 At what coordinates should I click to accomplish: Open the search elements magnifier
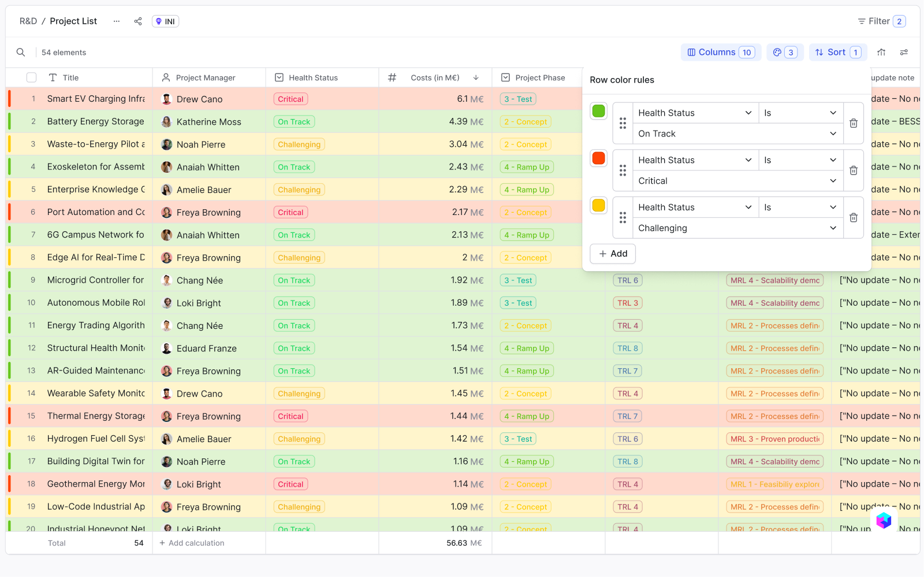point(21,53)
